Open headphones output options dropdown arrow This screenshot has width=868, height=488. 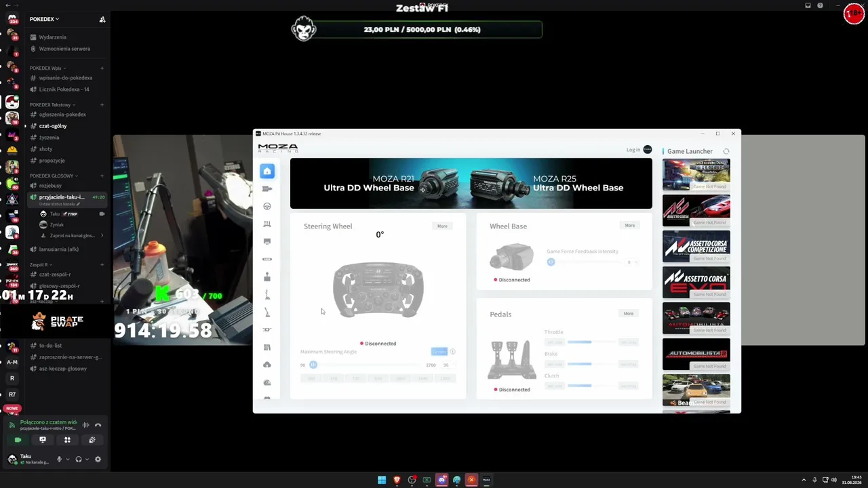coord(87,460)
